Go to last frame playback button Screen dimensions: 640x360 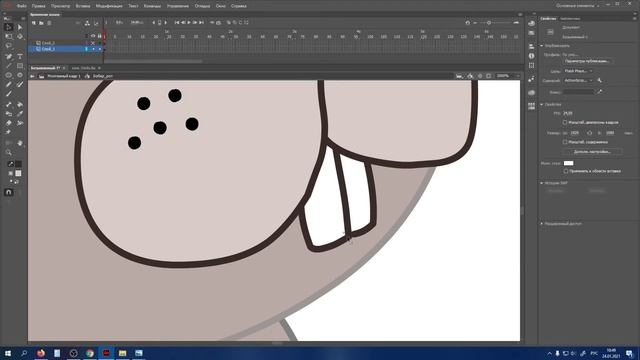[x=201, y=23]
